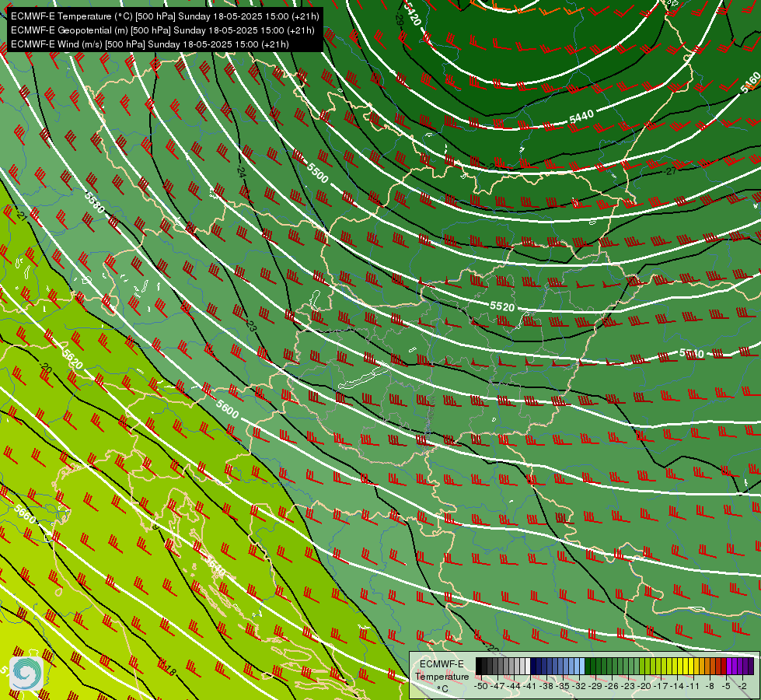Click the -27 isotherm label on the map
The width and height of the screenshot is (761, 700).
coord(670,171)
